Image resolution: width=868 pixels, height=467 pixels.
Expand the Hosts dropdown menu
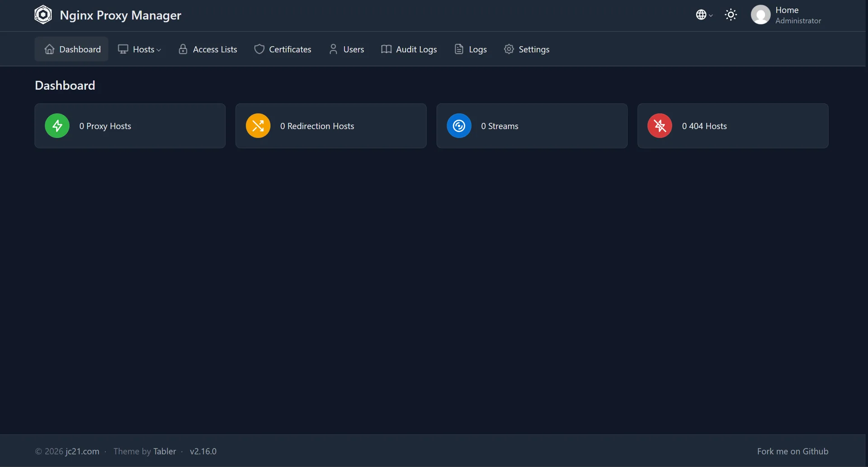point(139,49)
